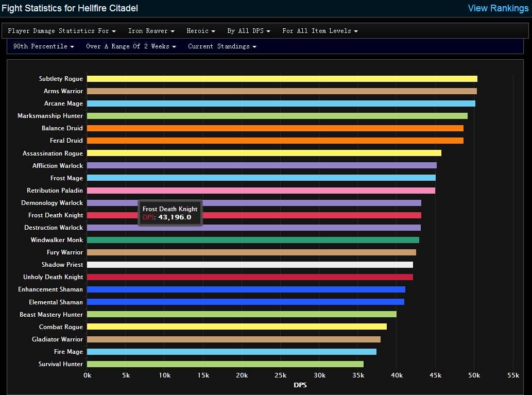Click the Retribution Paladin axis label
This screenshot has width=532, height=395.
pos(55,191)
